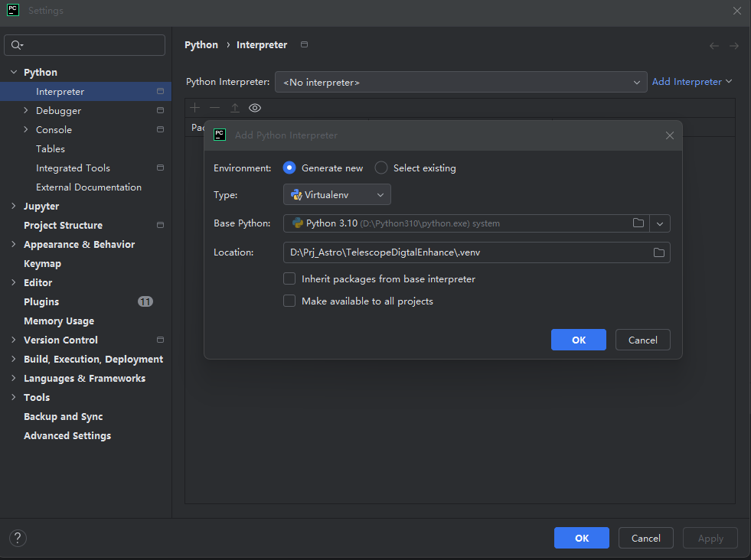The height and width of the screenshot is (560, 751).
Task: Click the search magnifier icon in settings search
Action: pyautogui.click(x=17, y=45)
